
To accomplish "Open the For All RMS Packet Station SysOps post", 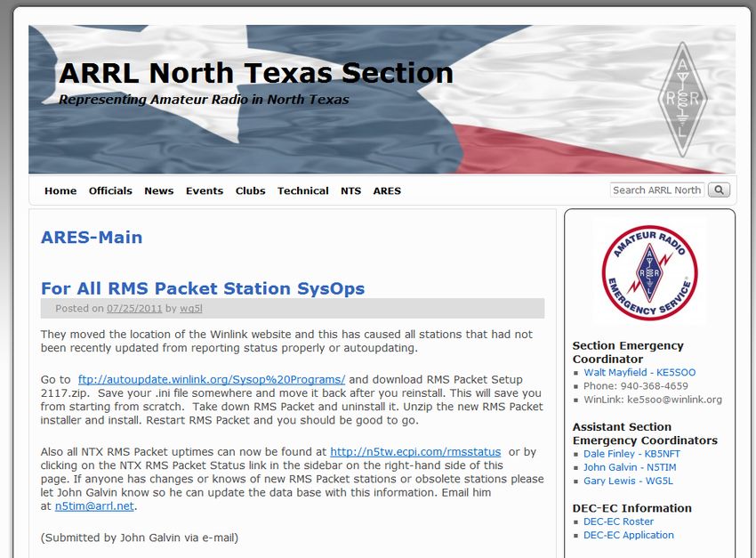I will (x=203, y=288).
